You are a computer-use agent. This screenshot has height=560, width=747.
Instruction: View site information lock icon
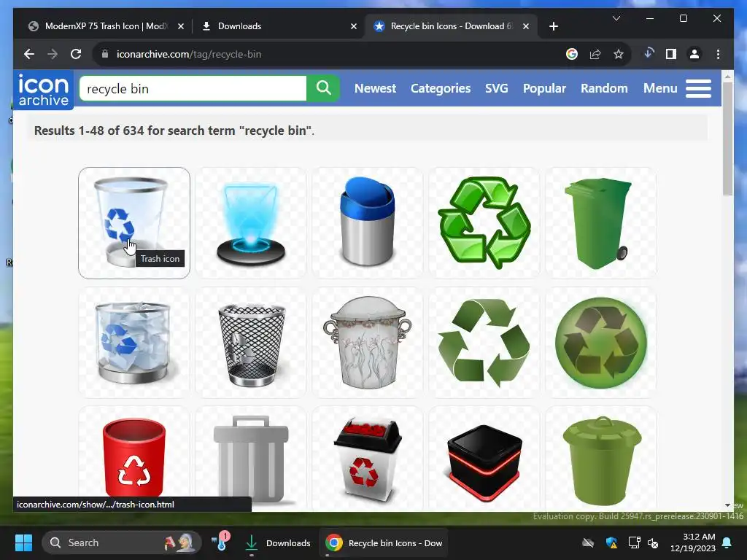click(x=105, y=54)
